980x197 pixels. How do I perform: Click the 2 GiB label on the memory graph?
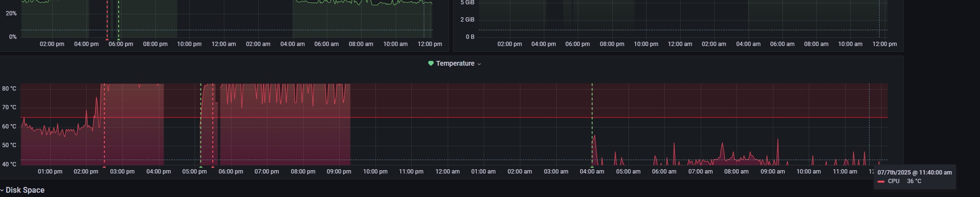467,20
